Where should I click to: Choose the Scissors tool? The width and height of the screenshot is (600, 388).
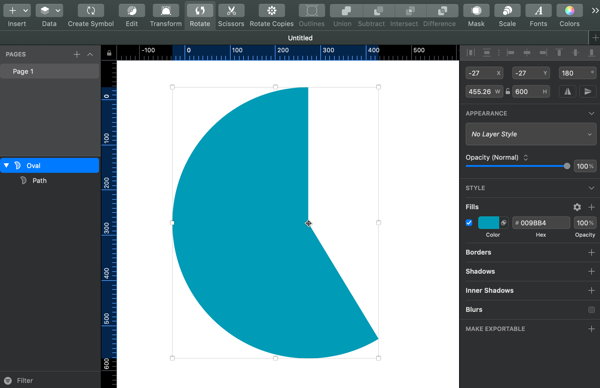pyautogui.click(x=231, y=11)
